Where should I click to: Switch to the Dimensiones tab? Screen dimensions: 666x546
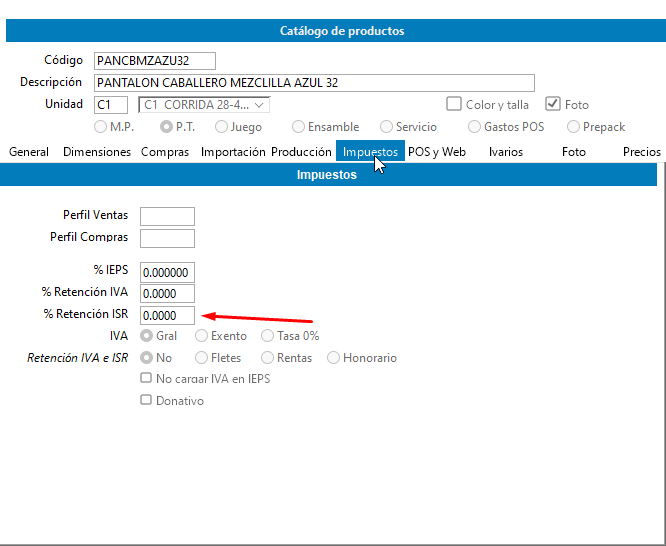97,152
